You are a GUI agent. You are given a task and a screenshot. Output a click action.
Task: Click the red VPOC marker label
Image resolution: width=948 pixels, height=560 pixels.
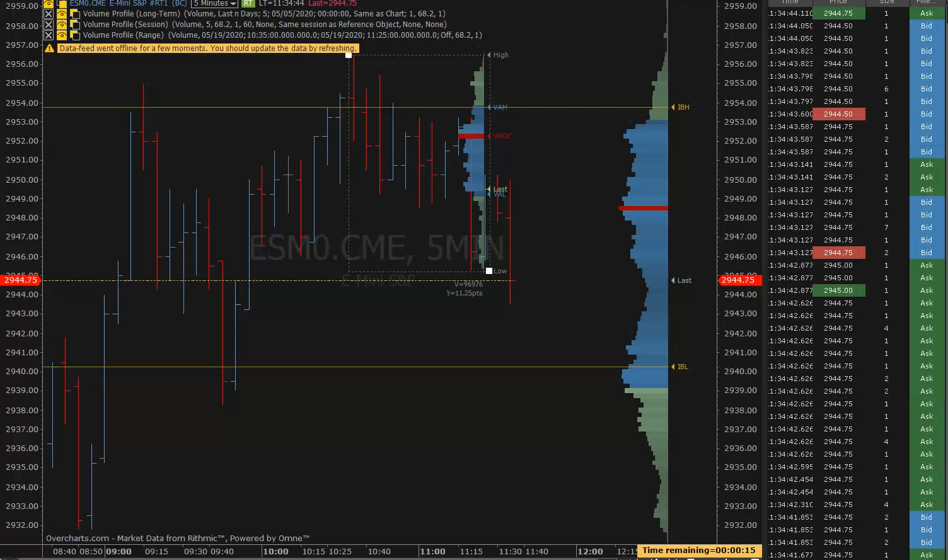502,136
